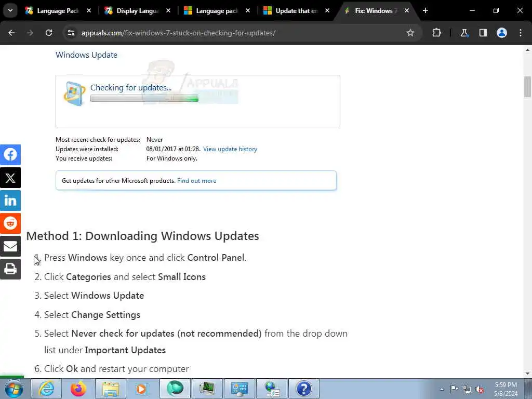Click the text 'Select Change Settings'
Image resolution: width=532 pixels, height=399 pixels.
click(x=92, y=314)
